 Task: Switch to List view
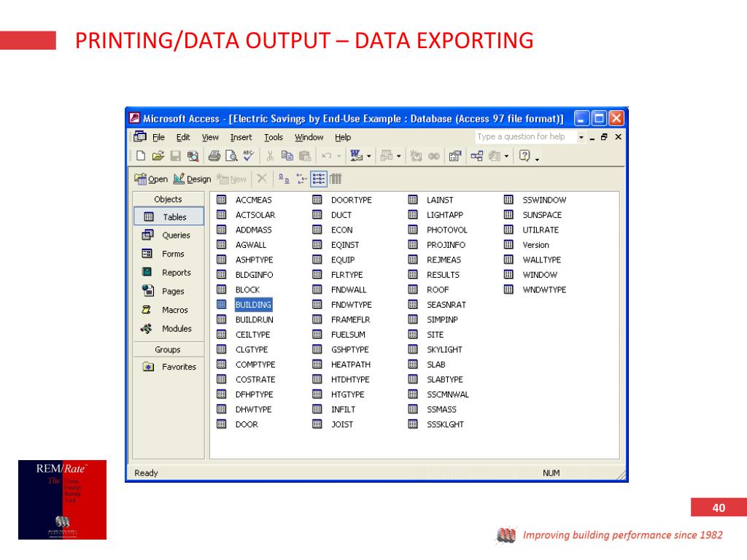click(318, 179)
